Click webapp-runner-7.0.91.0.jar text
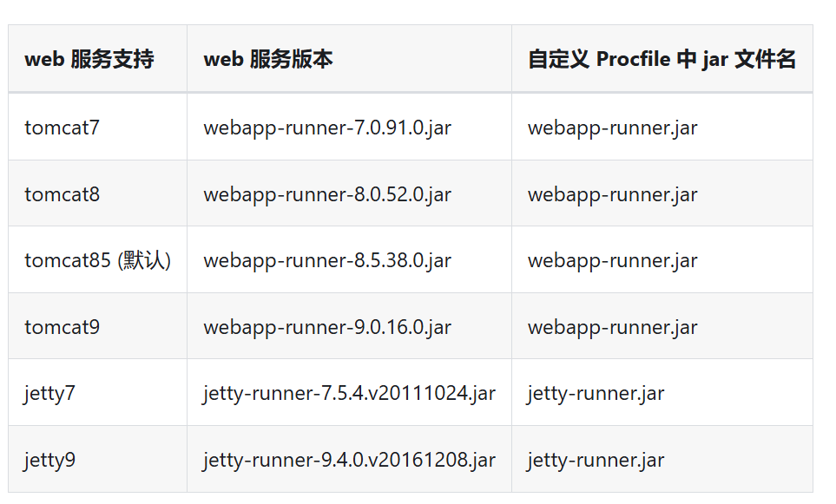 [x=327, y=128]
